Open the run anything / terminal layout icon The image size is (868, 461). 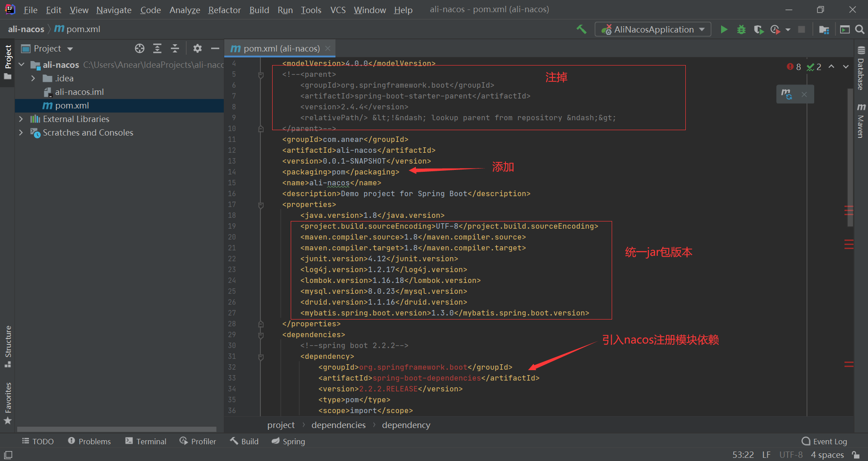coord(844,29)
